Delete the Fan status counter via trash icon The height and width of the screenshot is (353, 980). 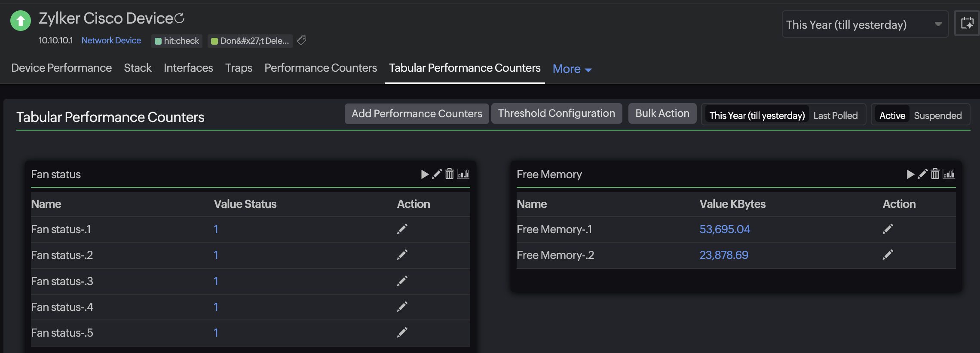pos(449,174)
